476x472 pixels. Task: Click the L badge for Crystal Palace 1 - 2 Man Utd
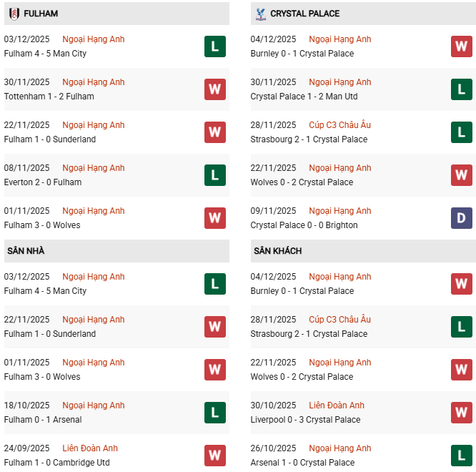point(462,89)
